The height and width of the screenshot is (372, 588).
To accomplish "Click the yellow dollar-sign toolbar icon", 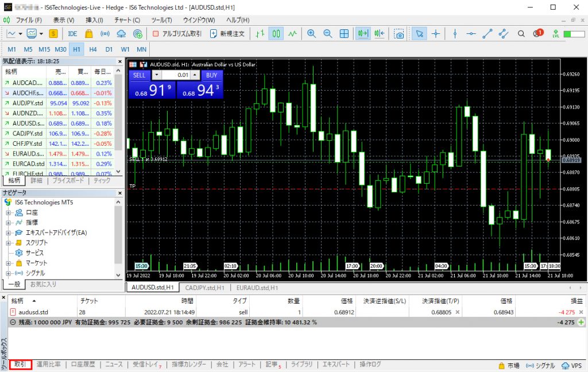I will pyautogui.click(x=53, y=34).
